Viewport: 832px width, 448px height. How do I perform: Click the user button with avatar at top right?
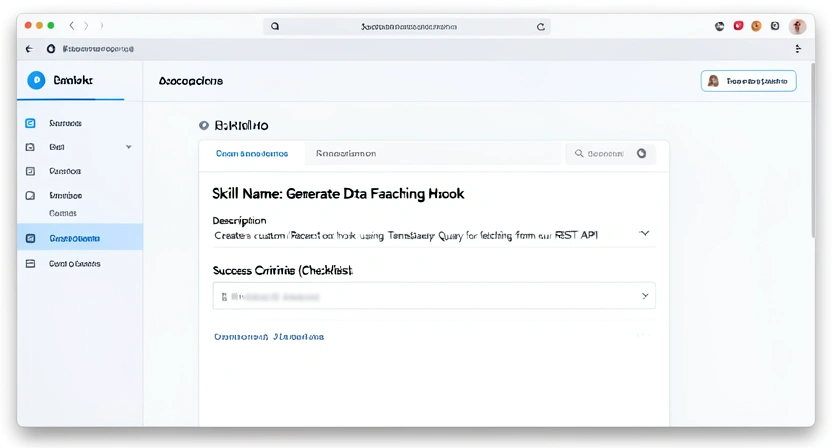748,81
